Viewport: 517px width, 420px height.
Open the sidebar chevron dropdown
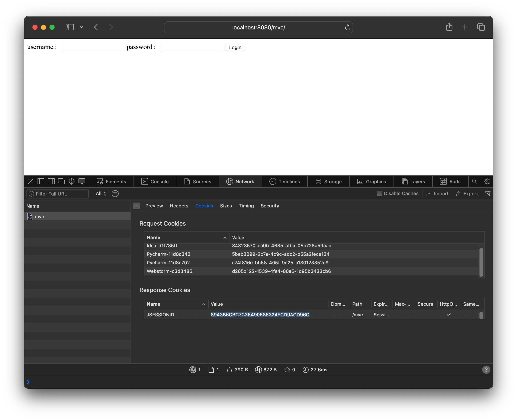(81, 27)
